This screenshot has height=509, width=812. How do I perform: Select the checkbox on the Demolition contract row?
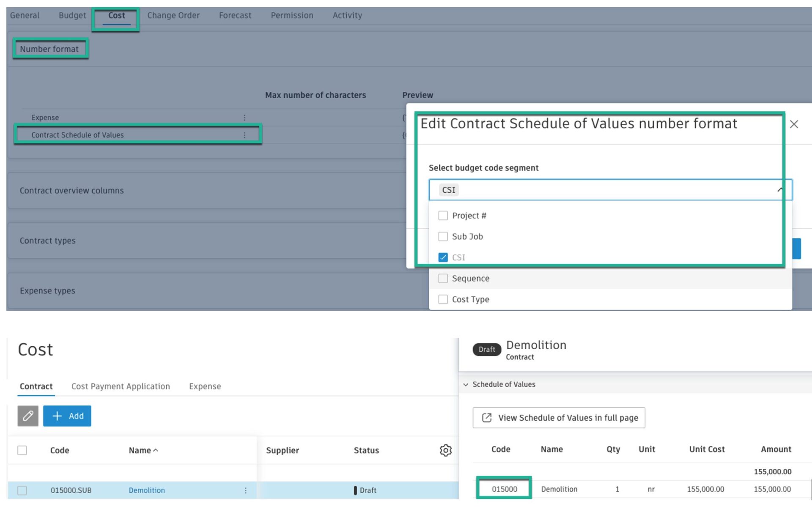[x=22, y=490]
